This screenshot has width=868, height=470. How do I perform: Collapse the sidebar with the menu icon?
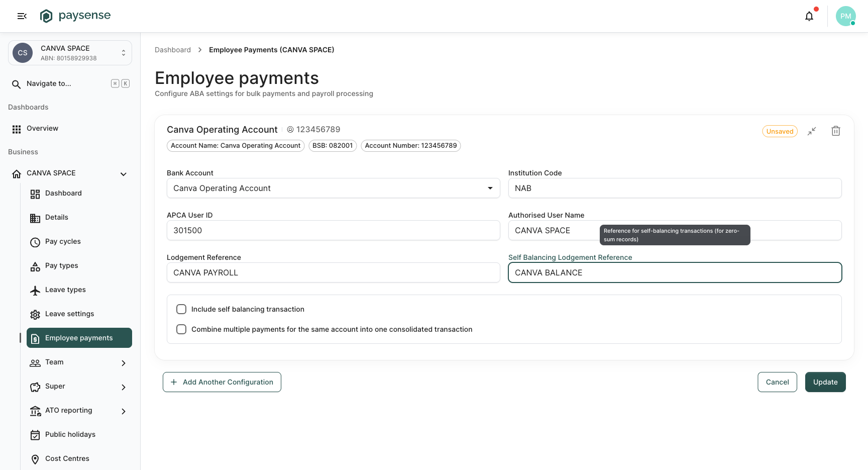coord(22,16)
